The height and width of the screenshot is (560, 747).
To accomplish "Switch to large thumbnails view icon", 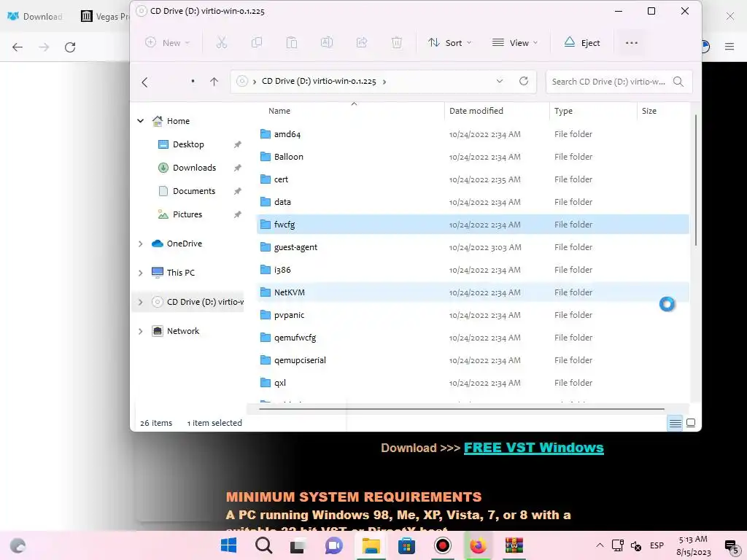I will click(691, 423).
